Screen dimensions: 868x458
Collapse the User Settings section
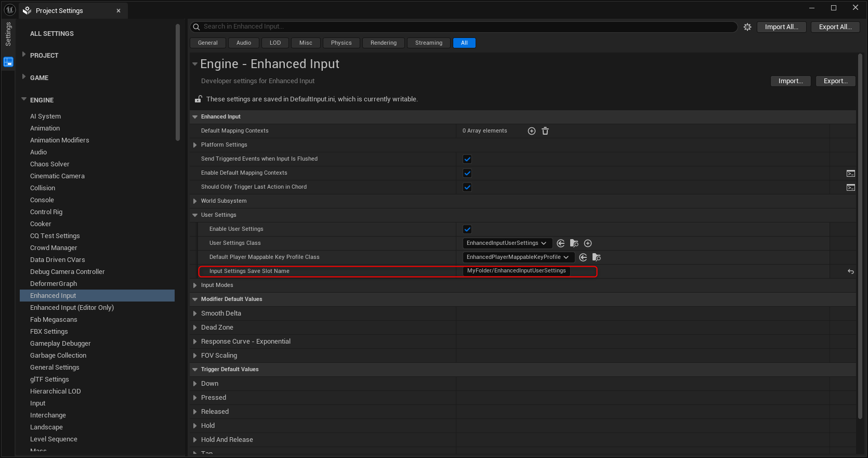tap(195, 215)
